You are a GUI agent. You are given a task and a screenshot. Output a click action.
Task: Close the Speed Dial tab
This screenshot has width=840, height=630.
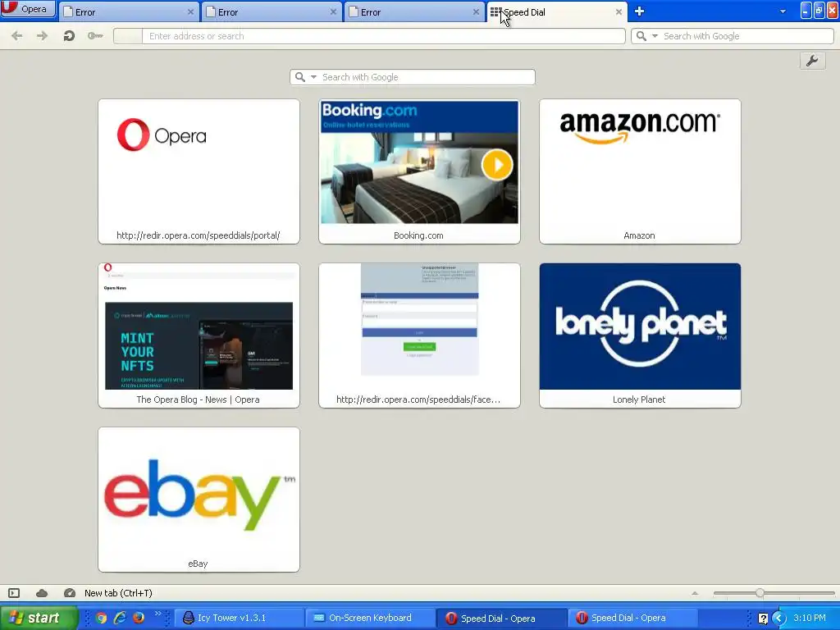[x=619, y=11]
